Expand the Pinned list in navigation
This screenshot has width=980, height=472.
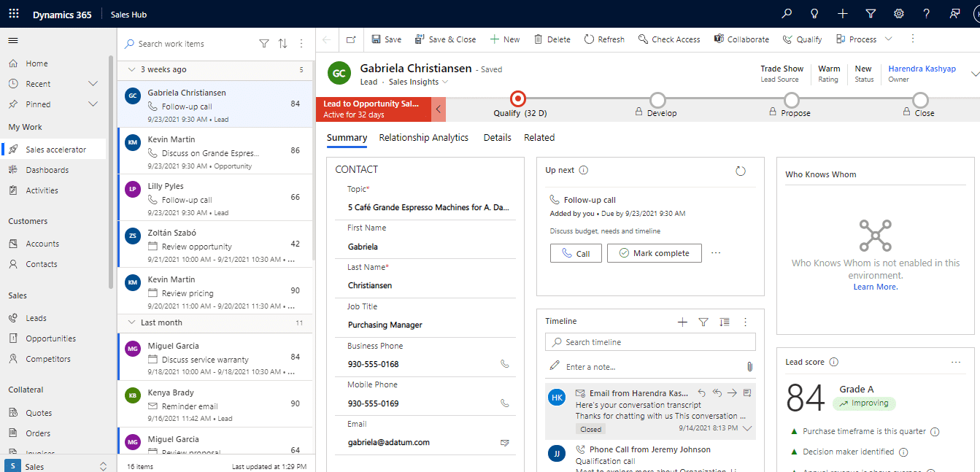pyautogui.click(x=93, y=104)
